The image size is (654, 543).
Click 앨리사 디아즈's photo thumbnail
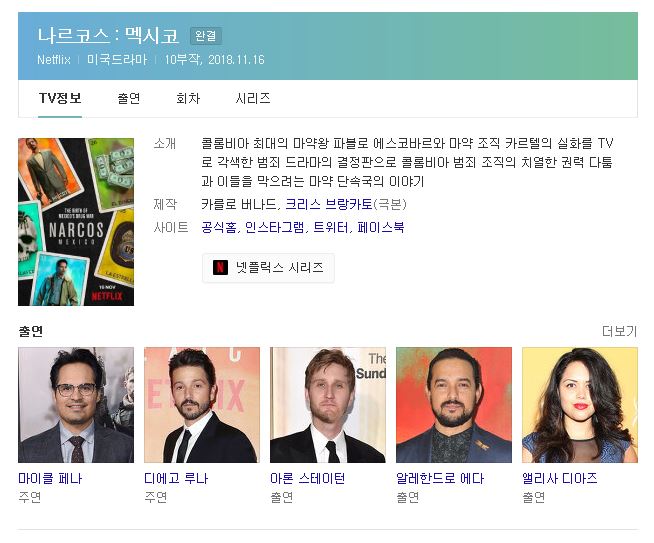(x=580, y=405)
